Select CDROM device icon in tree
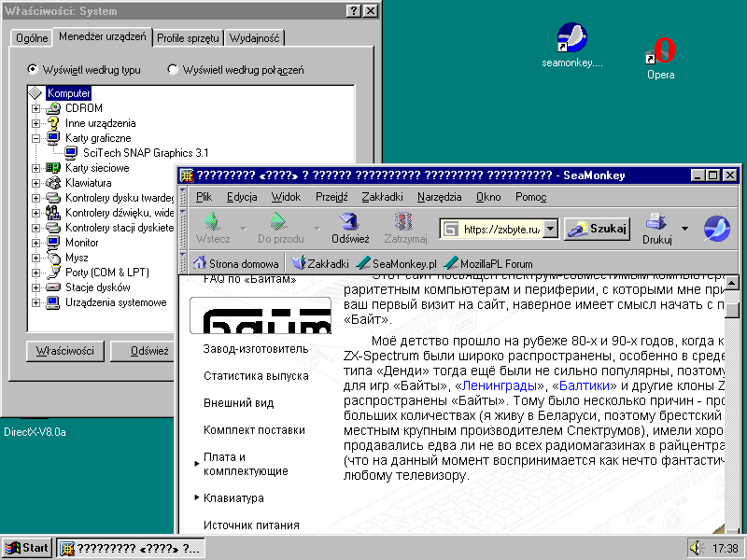This screenshot has height=560, width=747. (53, 108)
